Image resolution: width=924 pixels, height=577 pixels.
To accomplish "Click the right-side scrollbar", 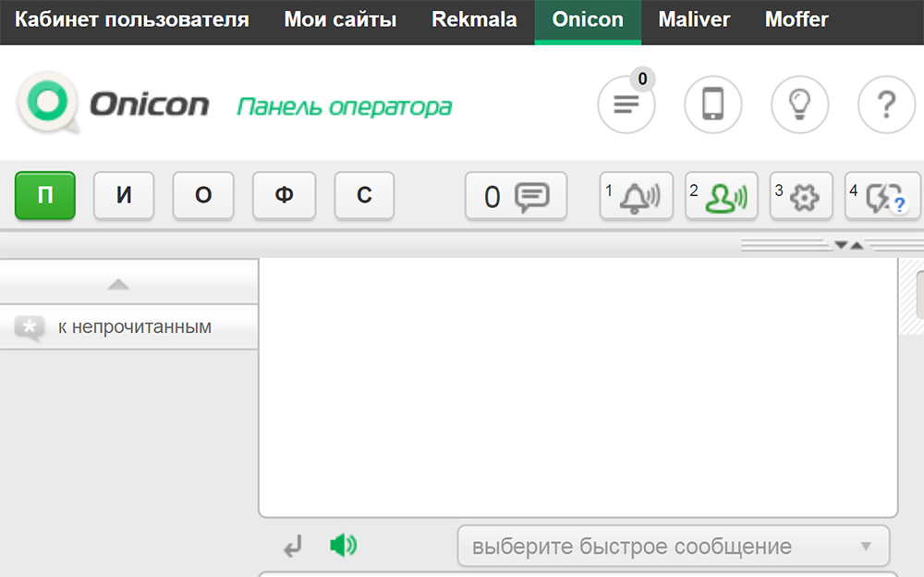I will tap(918, 296).
